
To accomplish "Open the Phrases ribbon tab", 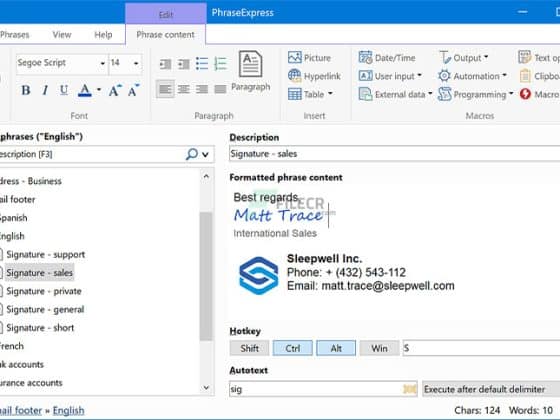I will pyautogui.click(x=14, y=35).
